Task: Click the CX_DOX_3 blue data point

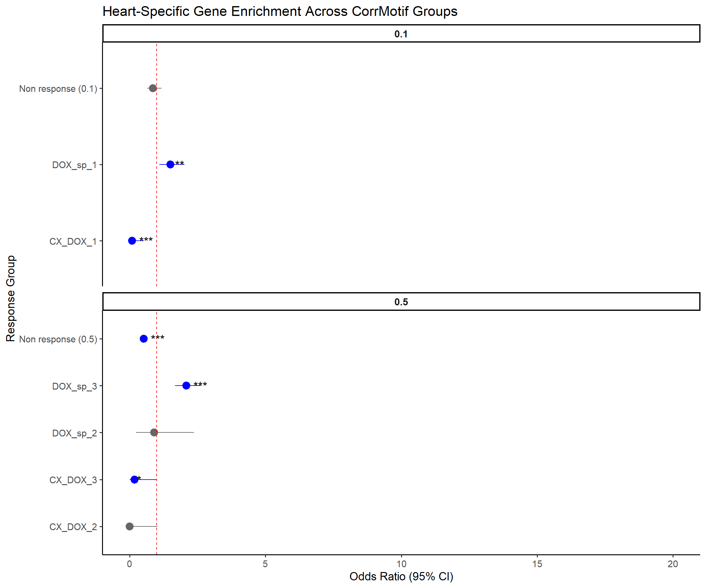Action: tap(134, 480)
